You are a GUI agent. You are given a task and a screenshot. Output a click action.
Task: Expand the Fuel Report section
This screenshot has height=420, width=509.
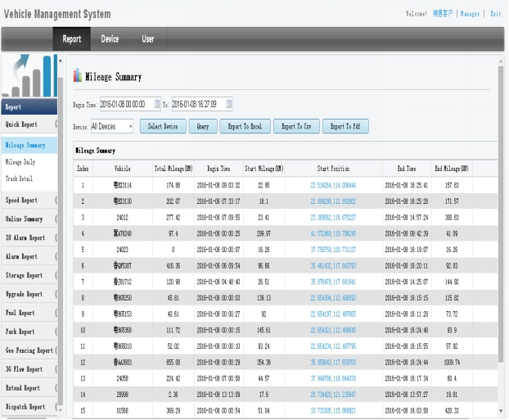coord(29,313)
